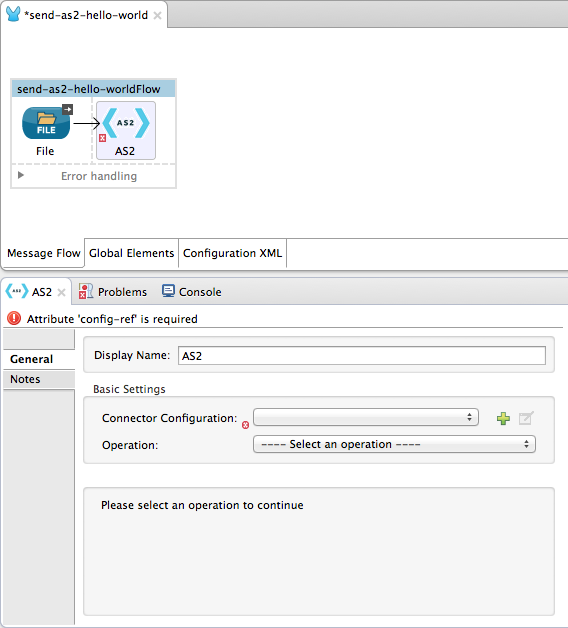Screen dimensions: 568x628
Task: Click the Mule icon on send-as2-hello-world tab
Action: 13,14
